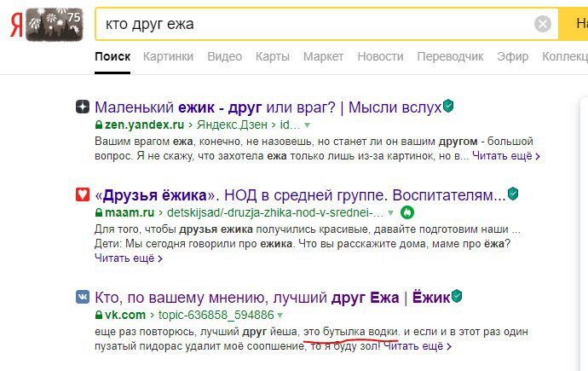Open the Переводчик tab
The height and width of the screenshot is (371, 588).
(450, 56)
